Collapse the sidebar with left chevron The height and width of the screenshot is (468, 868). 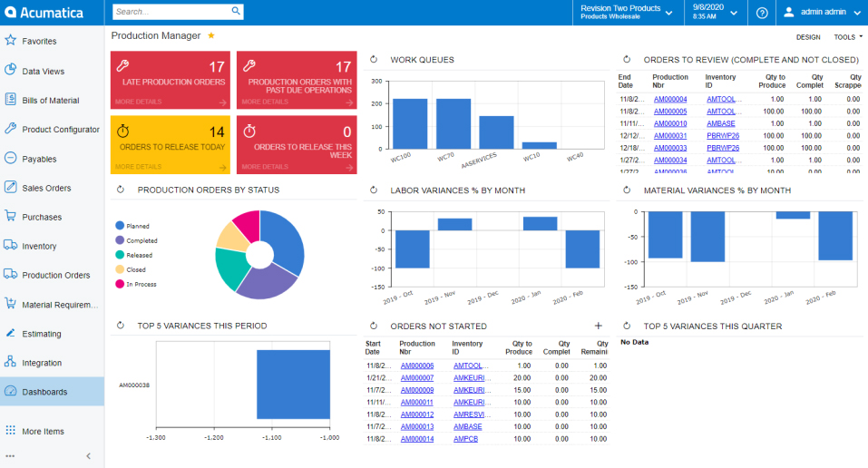tap(89, 456)
